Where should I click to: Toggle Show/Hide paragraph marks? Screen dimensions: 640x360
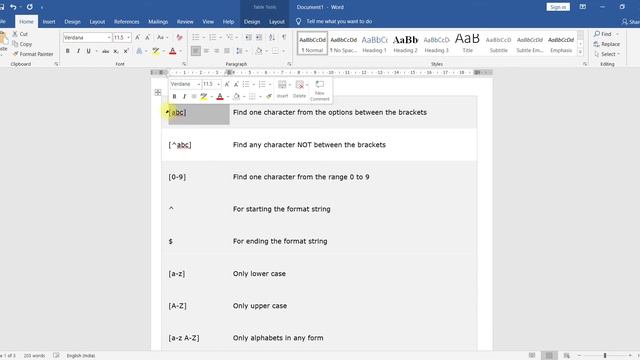(x=284, y=38)
